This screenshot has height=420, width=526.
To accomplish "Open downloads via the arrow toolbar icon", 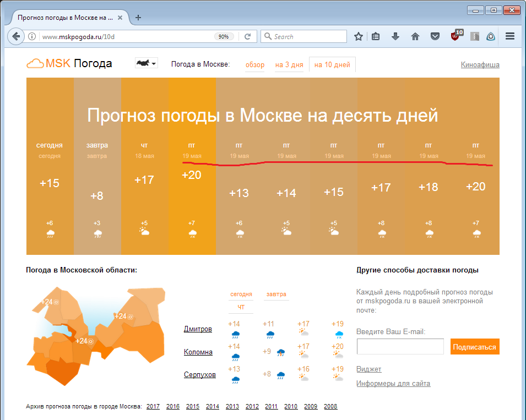I will click(x=395, y=36).
